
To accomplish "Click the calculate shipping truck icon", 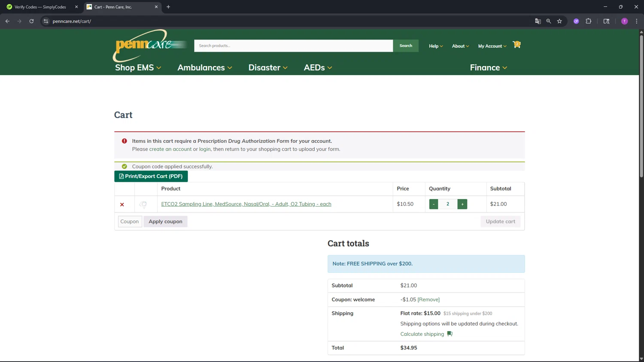I will point(450,334).
